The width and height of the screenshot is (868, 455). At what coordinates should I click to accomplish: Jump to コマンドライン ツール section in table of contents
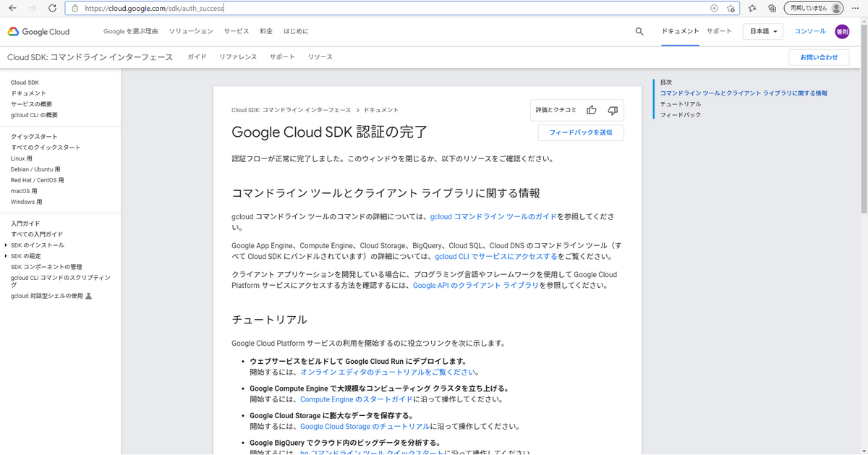point(744,93)
